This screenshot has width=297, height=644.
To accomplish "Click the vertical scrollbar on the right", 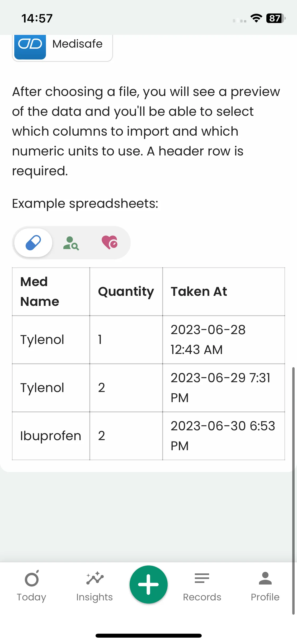I will (x=293, y=489).
